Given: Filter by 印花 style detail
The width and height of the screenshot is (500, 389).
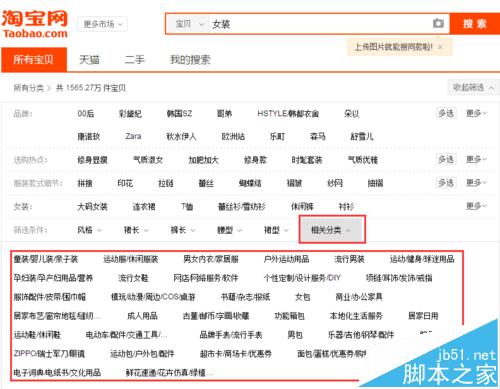Looking at the screenshot, I should 125,183.
